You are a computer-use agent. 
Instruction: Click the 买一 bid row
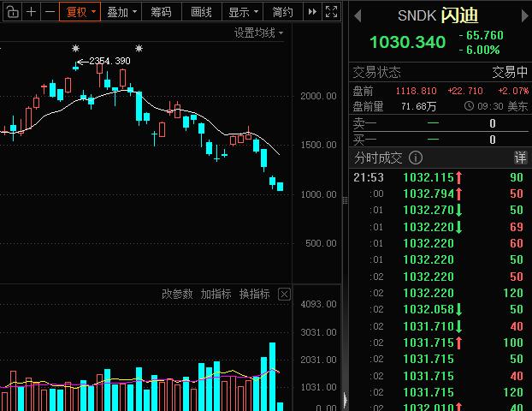click(440, 140)
